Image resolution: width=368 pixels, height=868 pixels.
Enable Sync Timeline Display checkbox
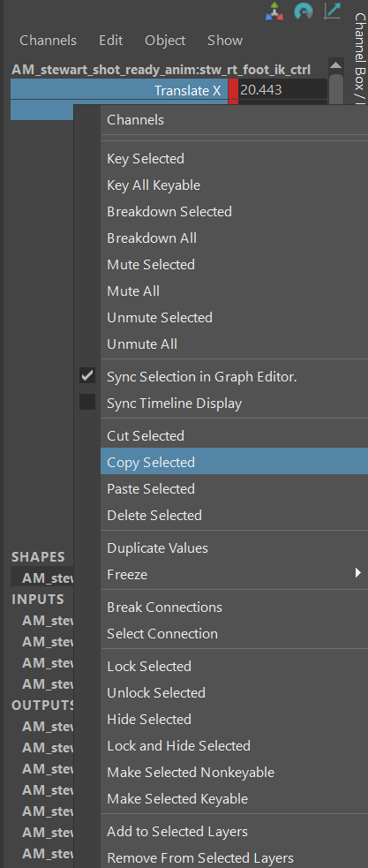click(86, 403)
